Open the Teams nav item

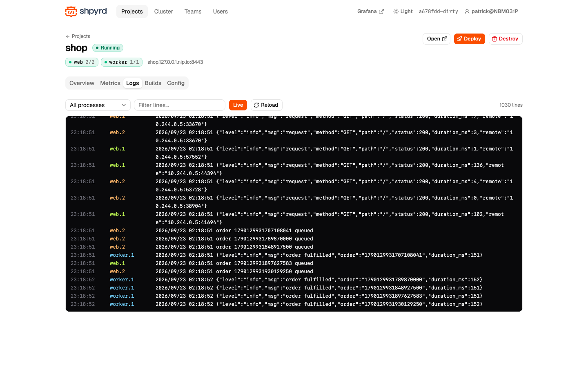point(193,11)
